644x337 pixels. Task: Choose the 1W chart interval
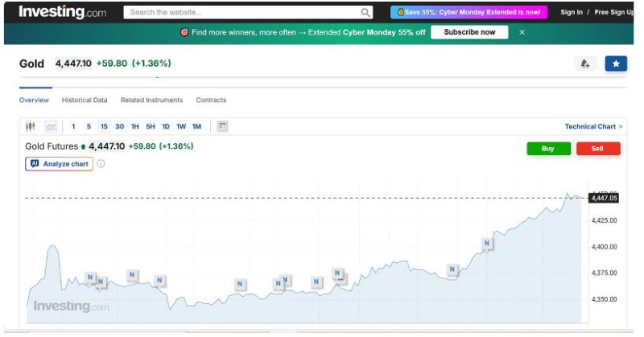tap(181, 126)
